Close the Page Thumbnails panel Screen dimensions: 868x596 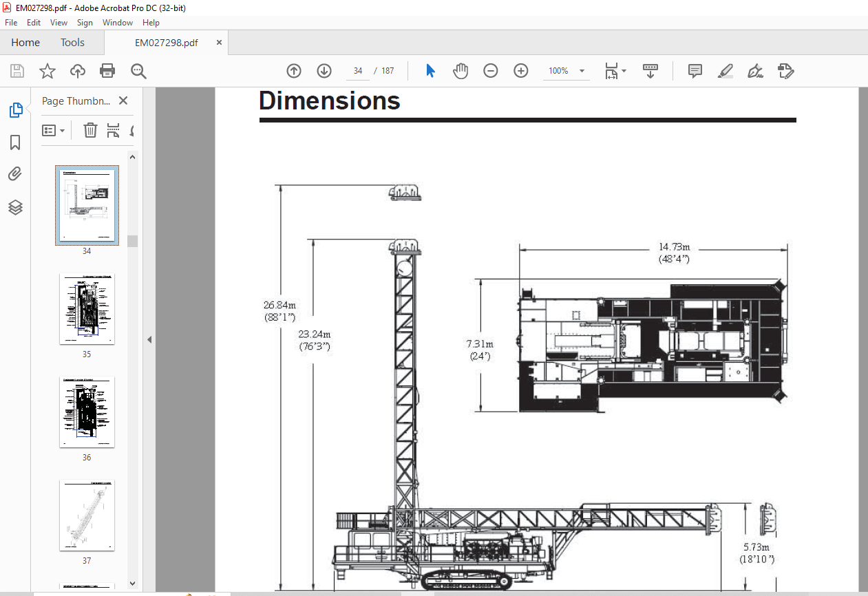pyautogui.click(x=123, y=100)
